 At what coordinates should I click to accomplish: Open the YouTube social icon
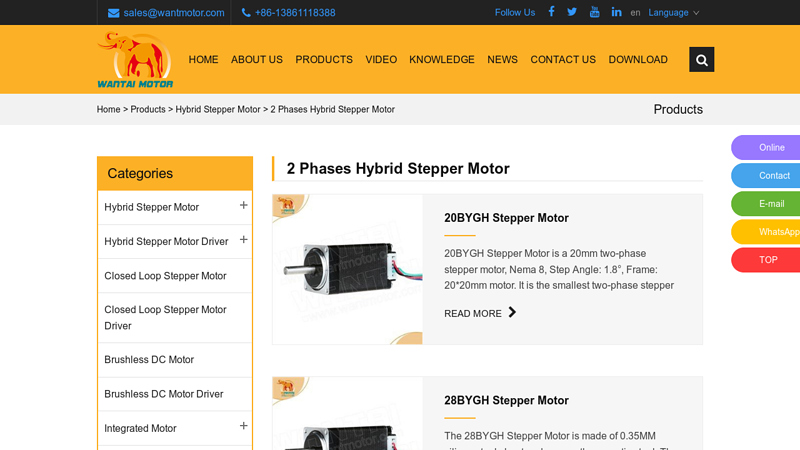594,12
